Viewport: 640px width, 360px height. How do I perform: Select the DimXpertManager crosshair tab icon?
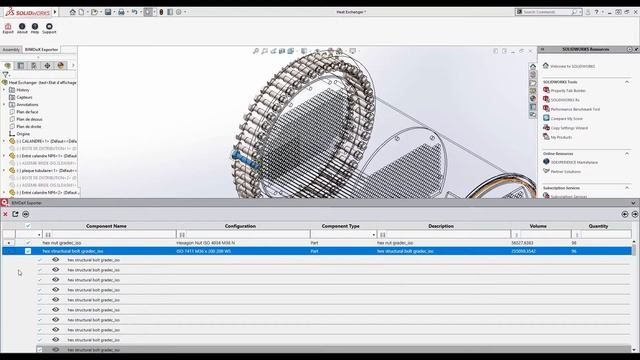click(47, 65)
